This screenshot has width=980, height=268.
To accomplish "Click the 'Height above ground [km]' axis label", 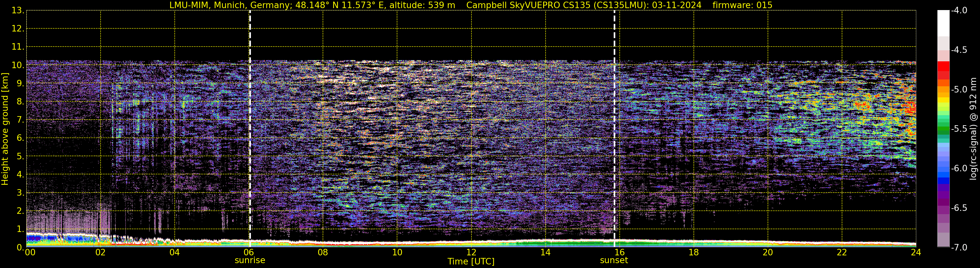I will tap(5, 129).
